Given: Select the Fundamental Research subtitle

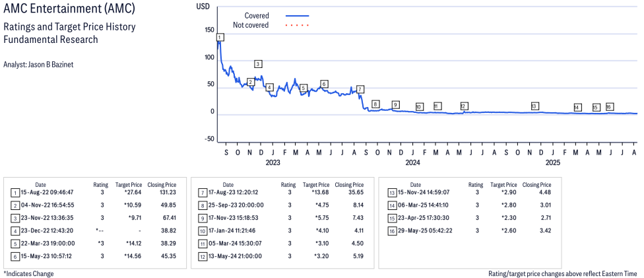Looking at the screenshot, I should [51, 40].
